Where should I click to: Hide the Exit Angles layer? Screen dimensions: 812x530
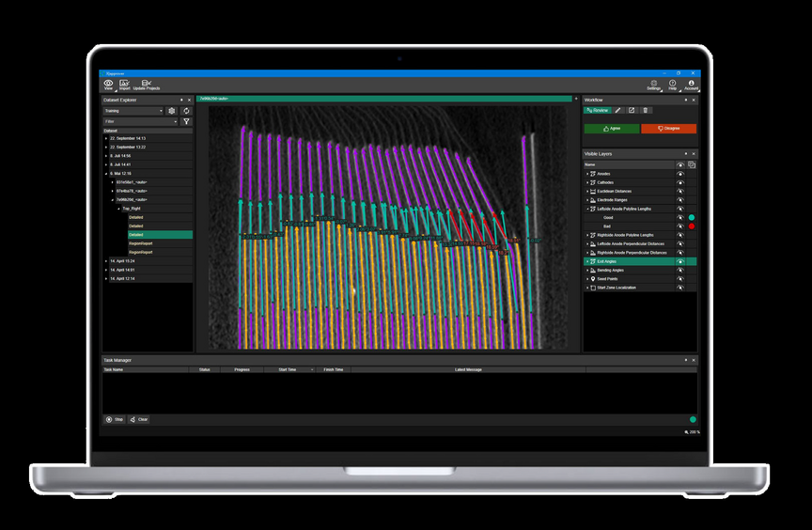pyautogui.click(x=679, y=261)
